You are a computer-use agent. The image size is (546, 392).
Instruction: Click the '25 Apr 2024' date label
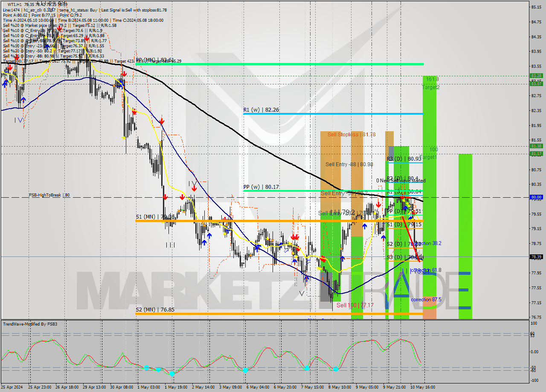pyautogui.click(x=11, y=387)
